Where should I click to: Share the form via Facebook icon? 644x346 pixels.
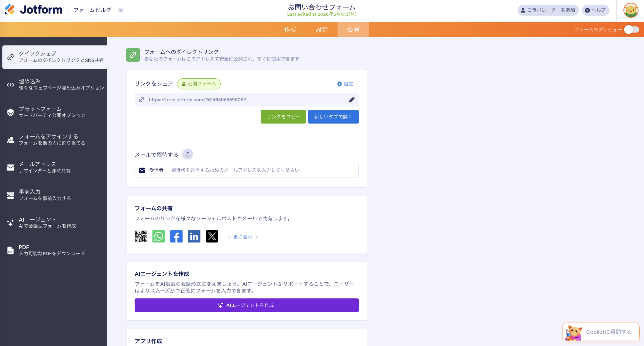(176, 236)
